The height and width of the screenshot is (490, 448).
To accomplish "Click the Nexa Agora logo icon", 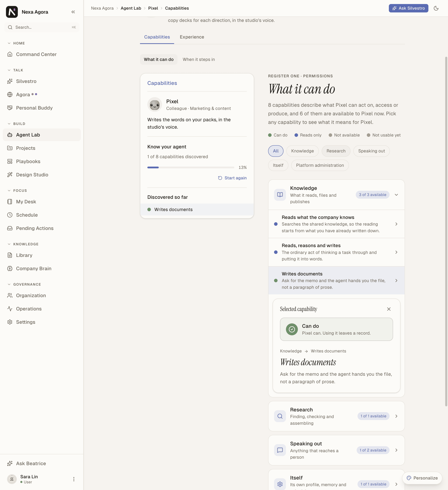I will [x=12, y=12].
